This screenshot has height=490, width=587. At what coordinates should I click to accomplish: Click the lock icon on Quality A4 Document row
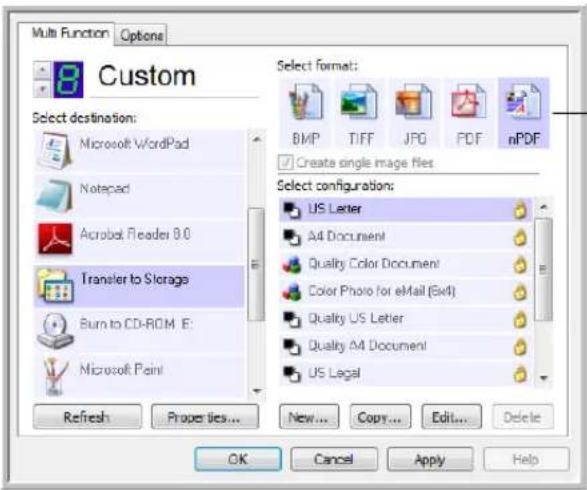[x=520, y=347]
